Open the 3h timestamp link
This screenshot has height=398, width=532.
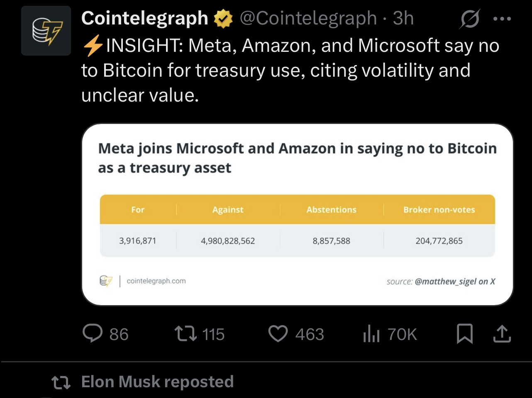pos(403,18)
